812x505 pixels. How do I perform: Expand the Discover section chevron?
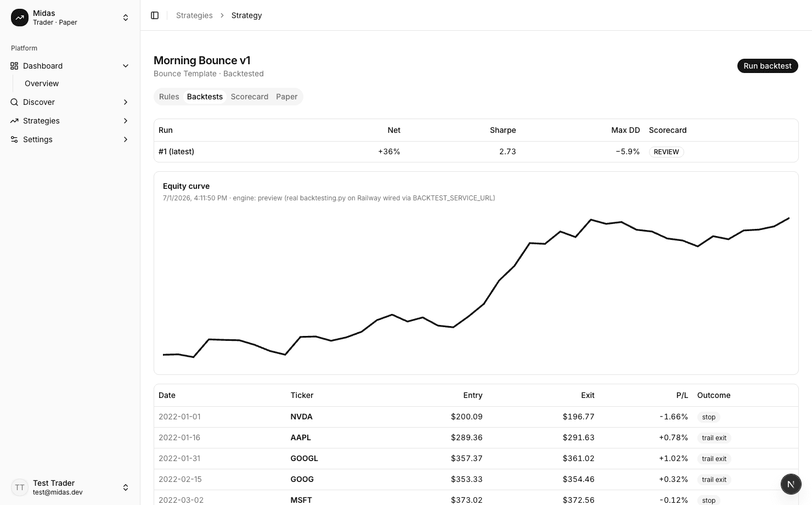(126, 102)
